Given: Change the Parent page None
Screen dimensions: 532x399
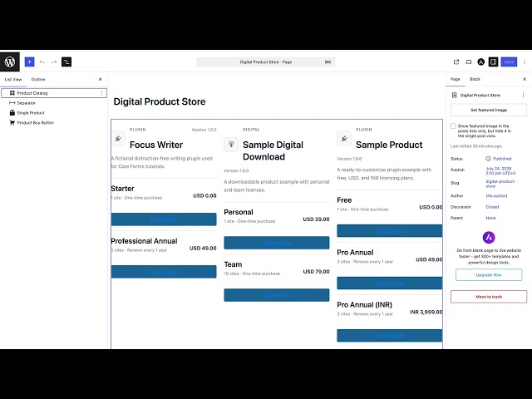Looking at the screenshot, I should click(x=490, y=218).
